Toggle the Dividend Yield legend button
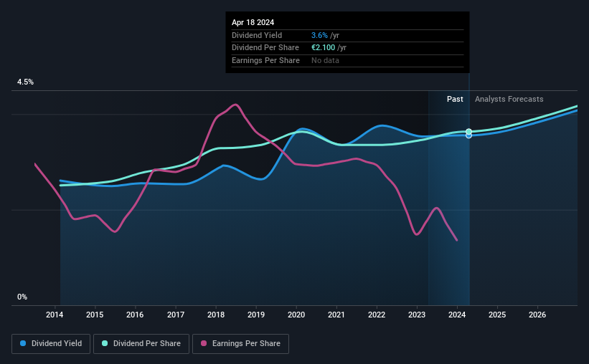Screen dimensions: 589x364 click(x=51, y=344)
